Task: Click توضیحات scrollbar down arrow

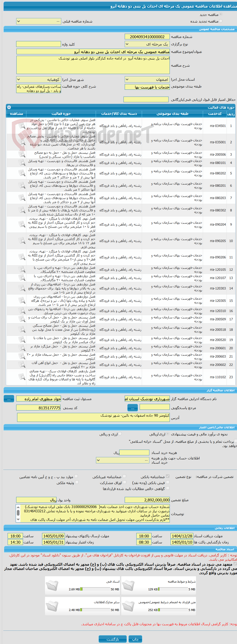Action: (18, 519)
